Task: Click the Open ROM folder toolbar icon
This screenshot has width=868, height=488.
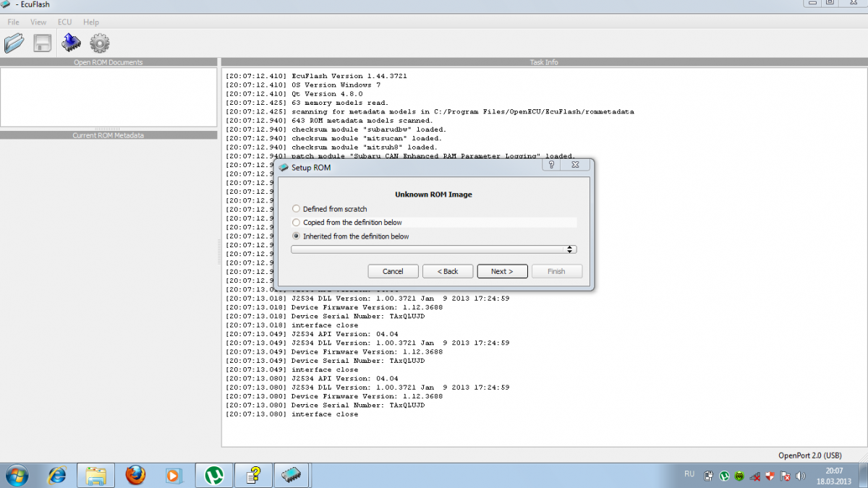Action: point(14,43)
